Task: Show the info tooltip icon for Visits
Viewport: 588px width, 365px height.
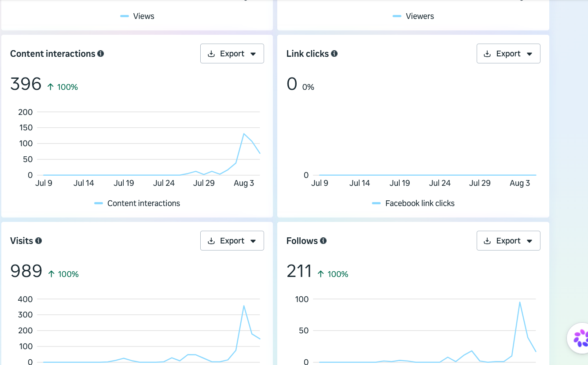Action: coord(39,241)
